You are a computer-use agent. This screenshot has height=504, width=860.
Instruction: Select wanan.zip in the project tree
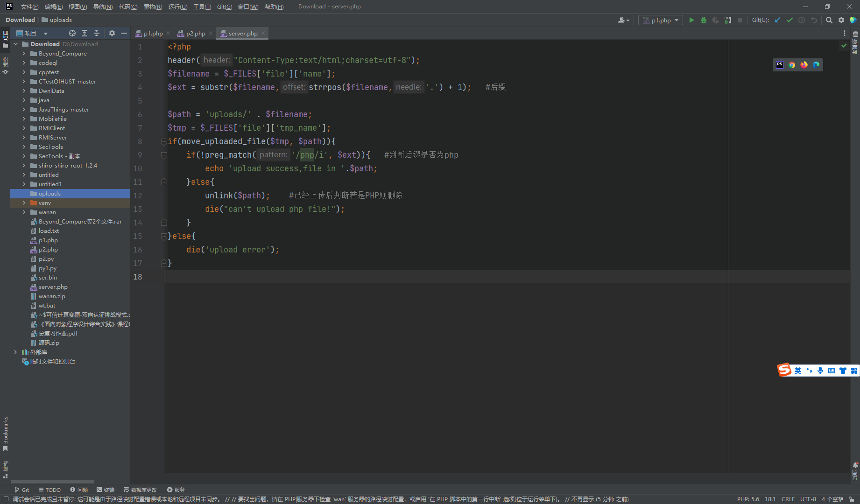coord(52,296)
